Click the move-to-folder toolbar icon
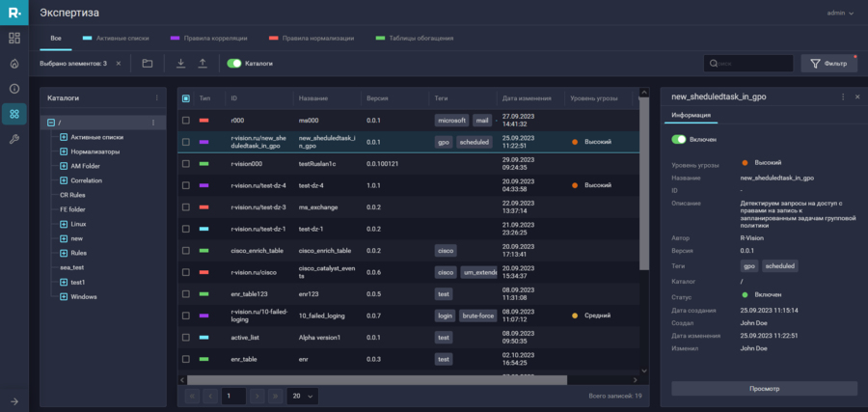Screen dimensions: 868x412 [148, 64]
